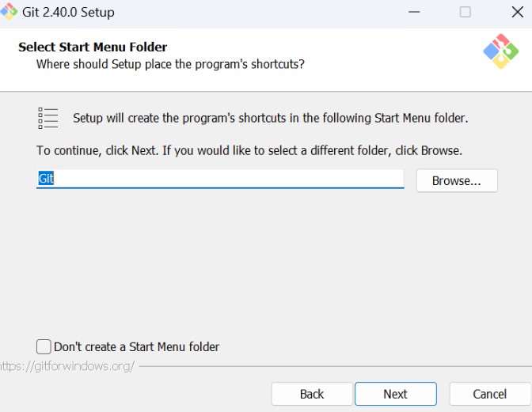Screen dimensions: 532x412
Task: Open the gitforwindows.org link
Action: coord(67,366)
